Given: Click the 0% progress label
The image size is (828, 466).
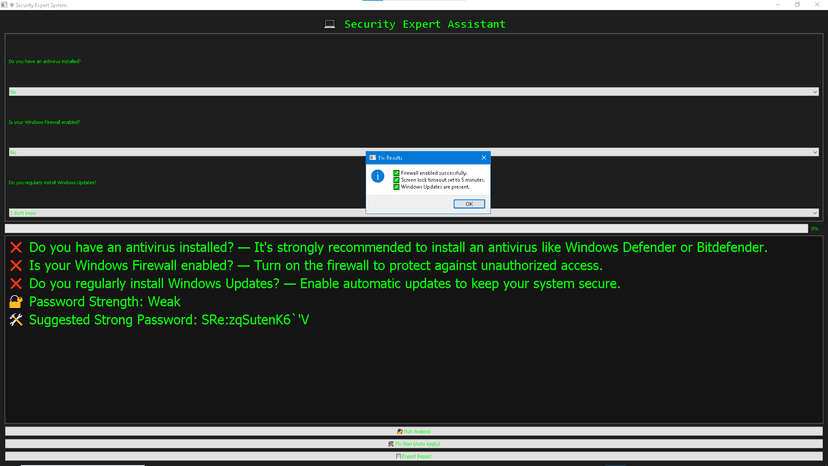Looking at the screenshot, I should coord(815,229).
